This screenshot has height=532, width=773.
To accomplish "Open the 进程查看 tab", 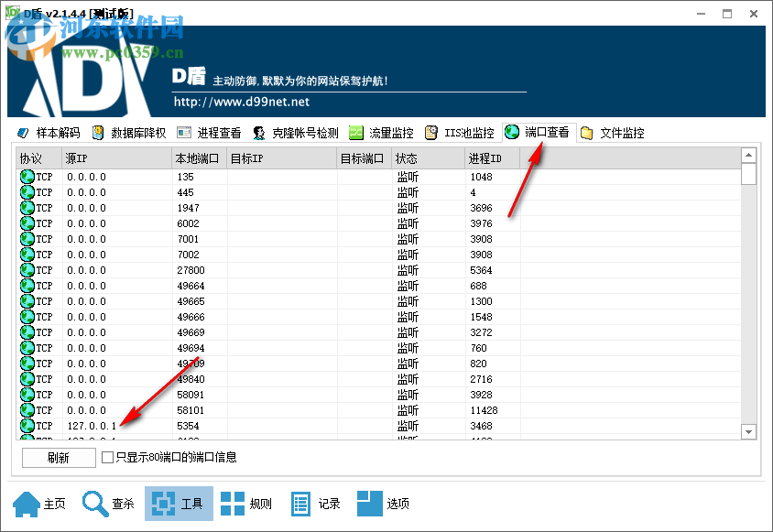I will (209, 133).
